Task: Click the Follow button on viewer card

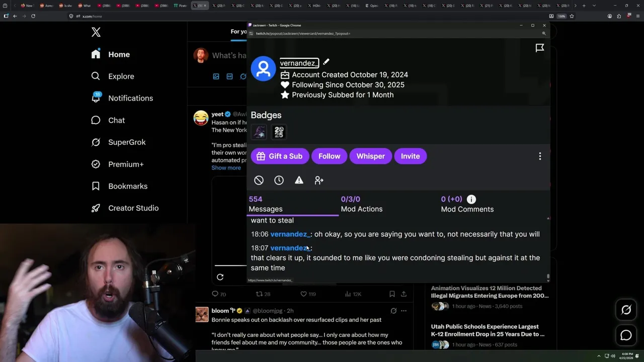Action: point(329,156)
